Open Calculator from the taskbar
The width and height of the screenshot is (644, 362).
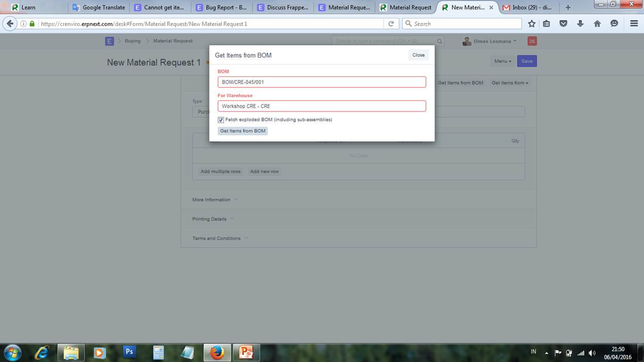(158, 352)
